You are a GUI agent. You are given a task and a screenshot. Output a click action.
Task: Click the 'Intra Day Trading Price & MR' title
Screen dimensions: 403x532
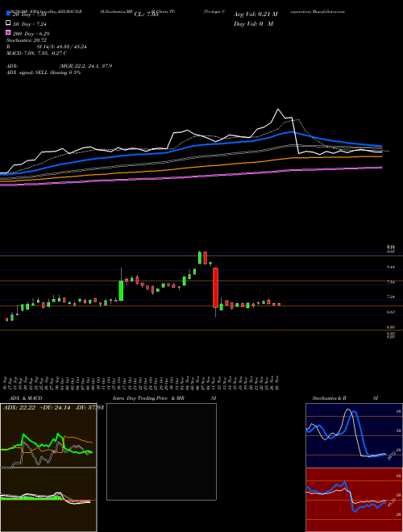149,398
